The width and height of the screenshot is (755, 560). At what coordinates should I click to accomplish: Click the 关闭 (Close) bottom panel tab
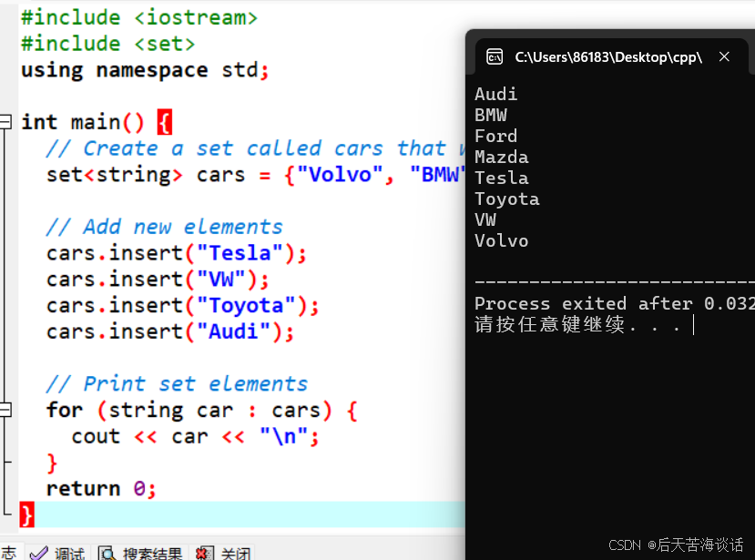click(x=223, y=553)
